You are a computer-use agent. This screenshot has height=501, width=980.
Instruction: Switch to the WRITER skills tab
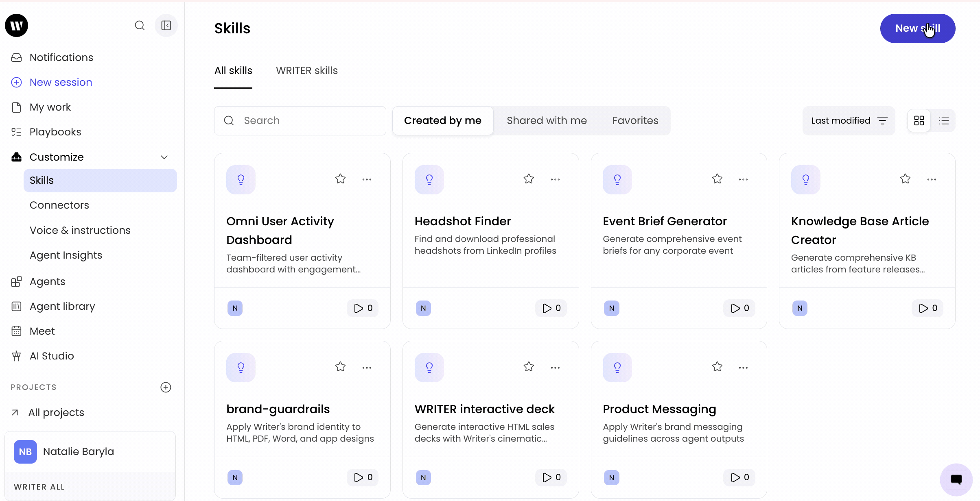[x=307, y=71]
